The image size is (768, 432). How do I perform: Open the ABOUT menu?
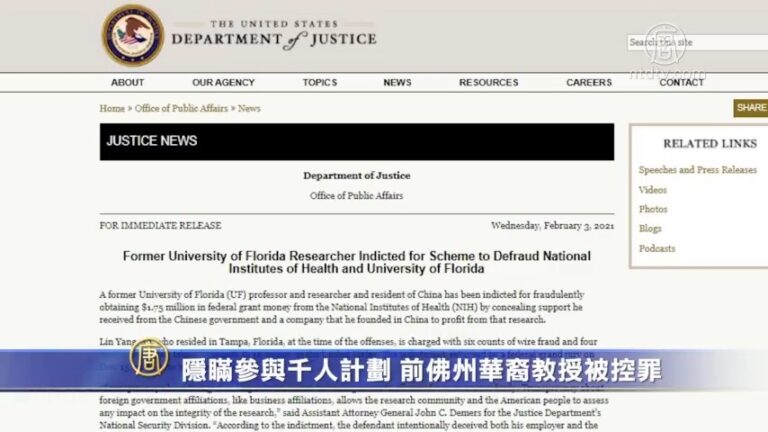tap(127, 82)
